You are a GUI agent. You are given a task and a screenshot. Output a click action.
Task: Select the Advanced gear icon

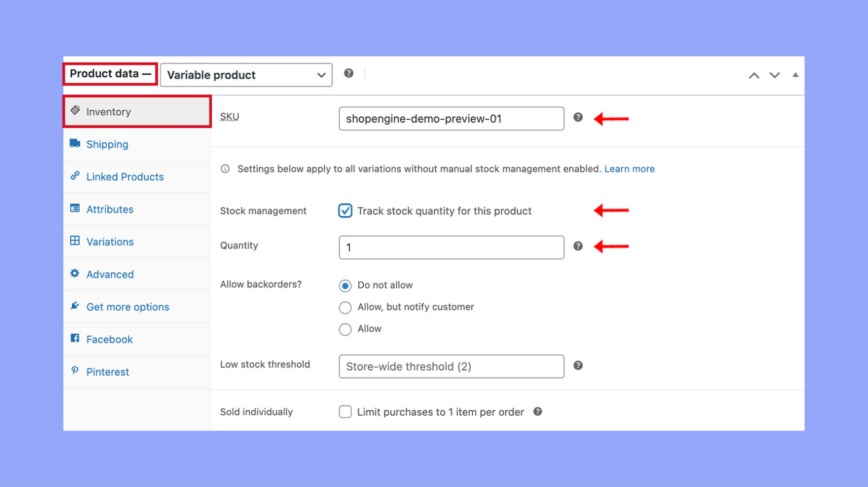[75, 274]
